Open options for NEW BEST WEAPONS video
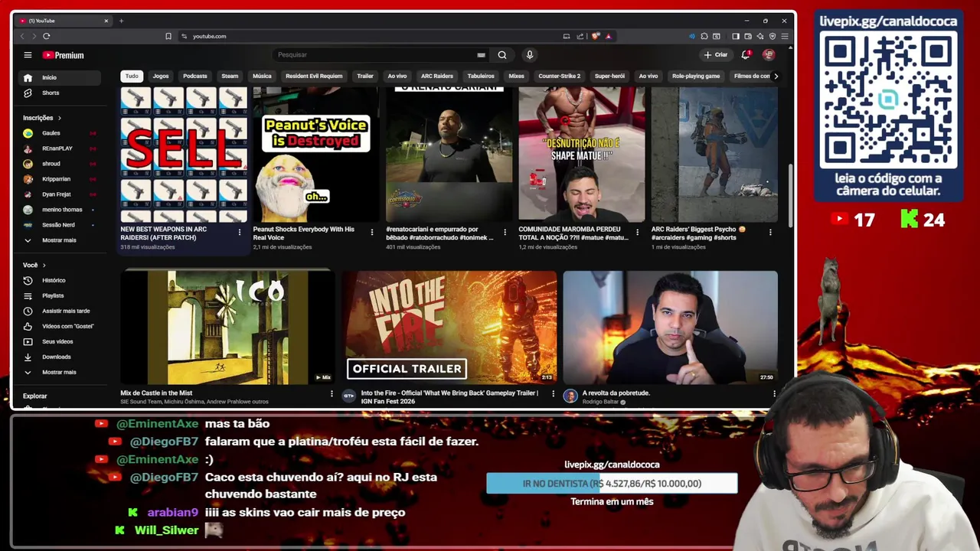This screenshot has width=980, height=551. pos(240,232)
